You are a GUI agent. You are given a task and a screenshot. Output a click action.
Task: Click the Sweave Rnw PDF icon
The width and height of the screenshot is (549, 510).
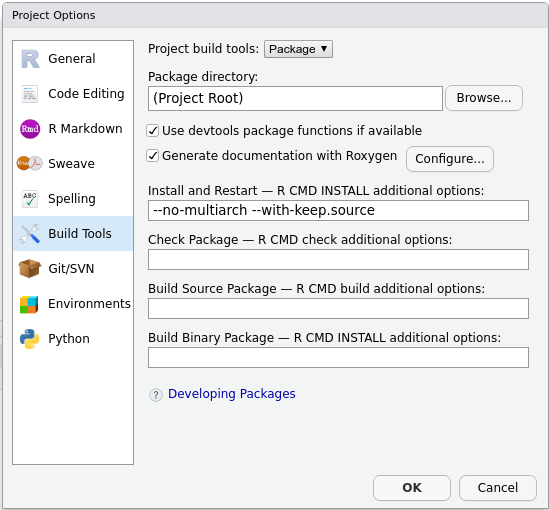click(29, 163)
